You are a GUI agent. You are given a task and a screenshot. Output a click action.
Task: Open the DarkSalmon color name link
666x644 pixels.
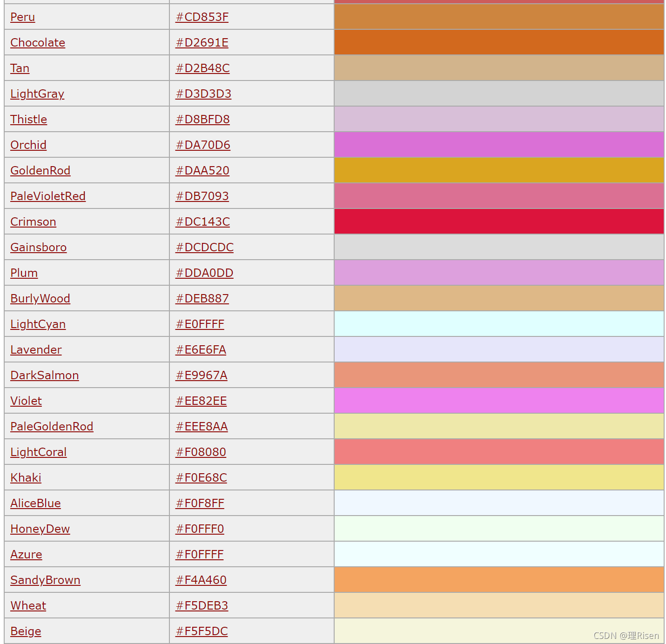click(x=45, y=376)
